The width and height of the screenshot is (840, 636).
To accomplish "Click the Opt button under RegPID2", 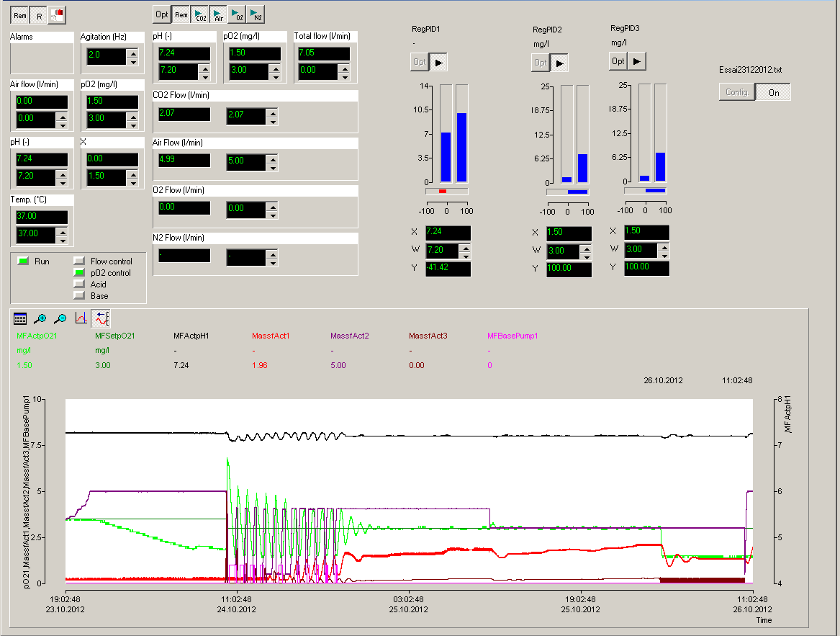I will click(541, 63).
